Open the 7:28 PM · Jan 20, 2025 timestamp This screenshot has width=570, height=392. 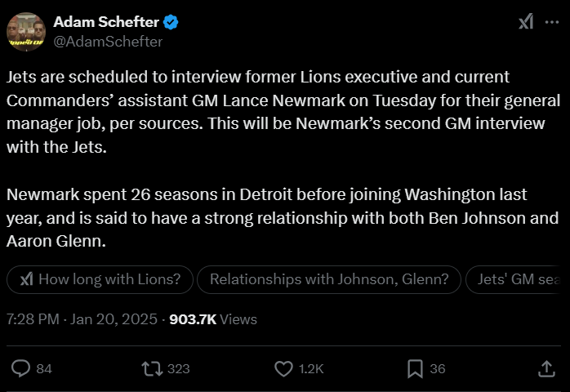(82, 319)
